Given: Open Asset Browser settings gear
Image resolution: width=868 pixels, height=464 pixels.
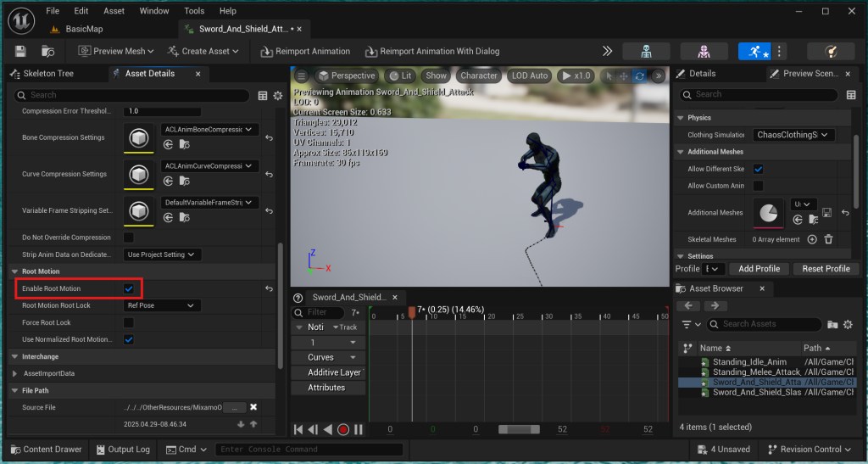Looking at the screenshot, I should [848, 325].
